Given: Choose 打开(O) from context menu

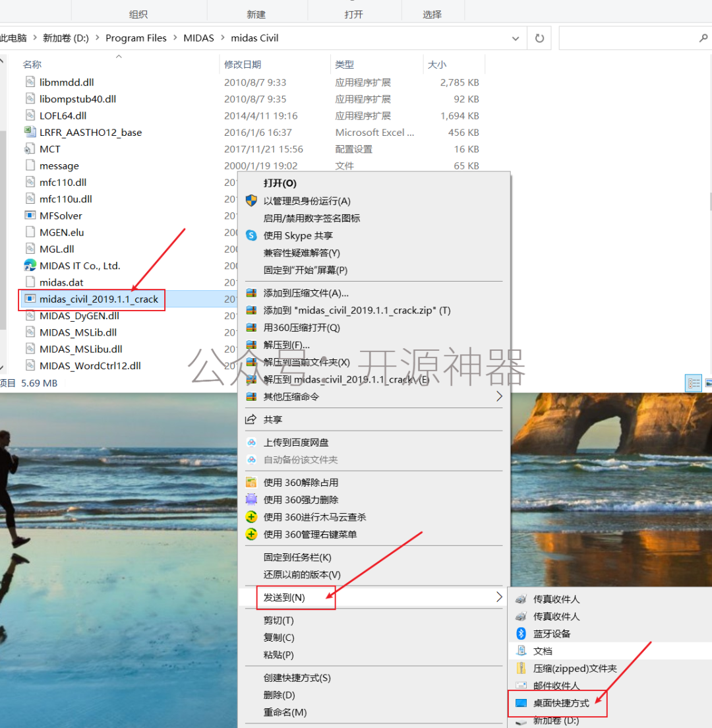Looking at the screenshot, I should click(x=280, y=183).
